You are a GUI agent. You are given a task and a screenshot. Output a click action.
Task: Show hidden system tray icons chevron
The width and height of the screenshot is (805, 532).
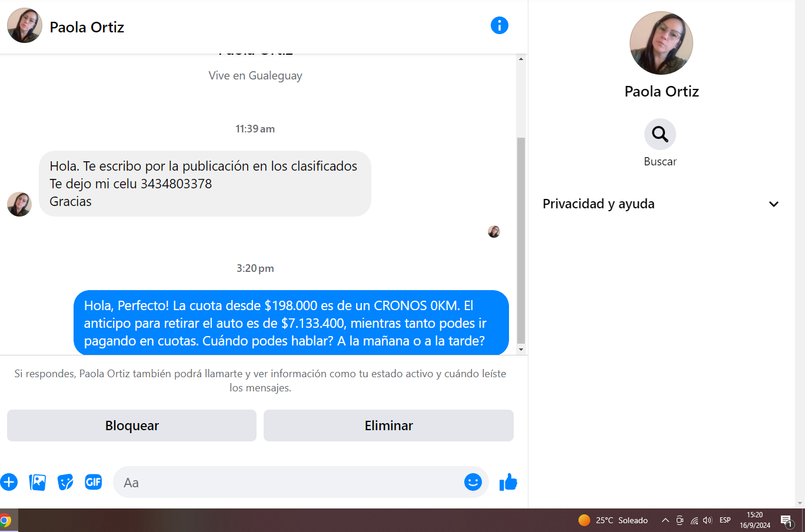click(666, 520)
